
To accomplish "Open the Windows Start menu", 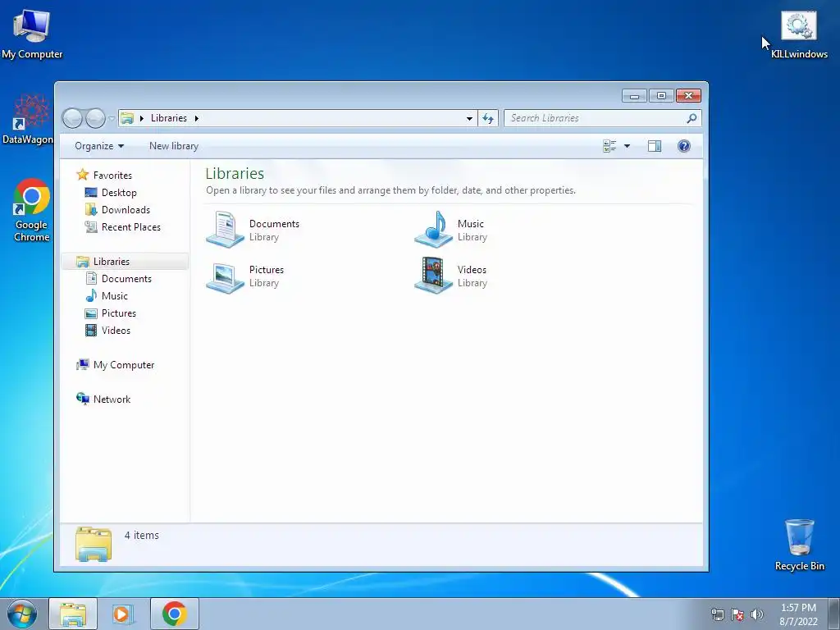I will click(22, 614).
